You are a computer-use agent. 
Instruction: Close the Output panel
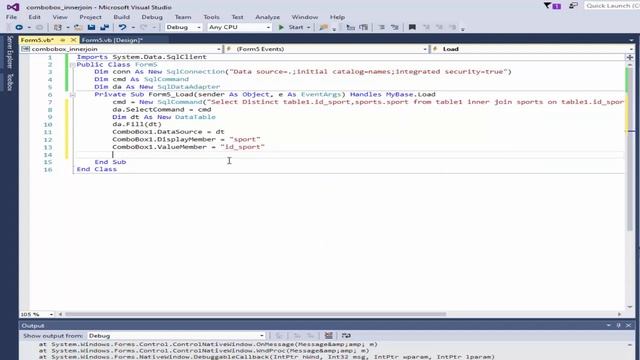(x=629, y=325)
